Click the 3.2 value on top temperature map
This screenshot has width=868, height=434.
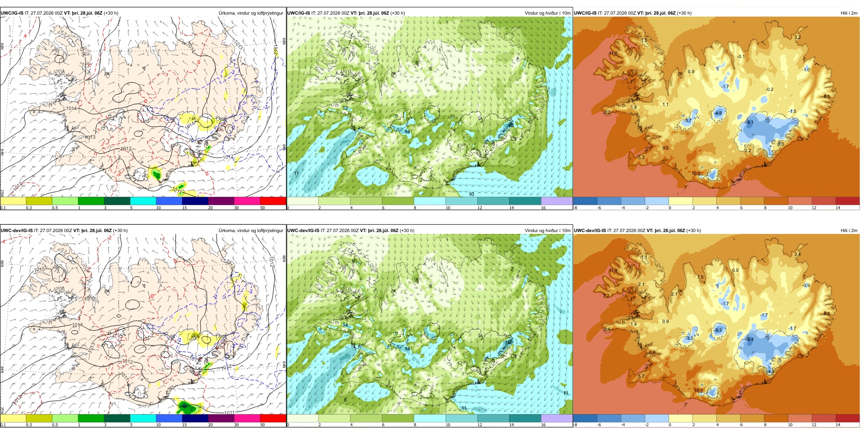tap(798, 37)
